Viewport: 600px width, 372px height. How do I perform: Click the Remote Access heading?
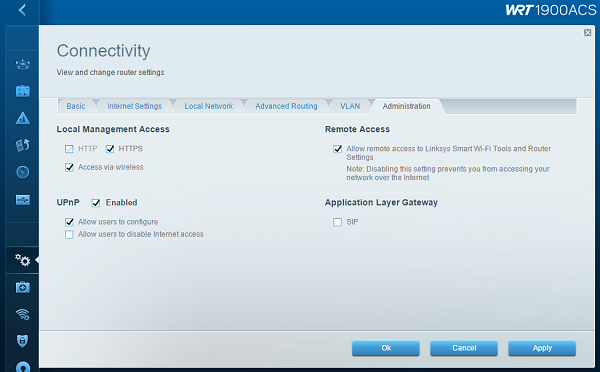pyautogui.click(x=357, y=129)
